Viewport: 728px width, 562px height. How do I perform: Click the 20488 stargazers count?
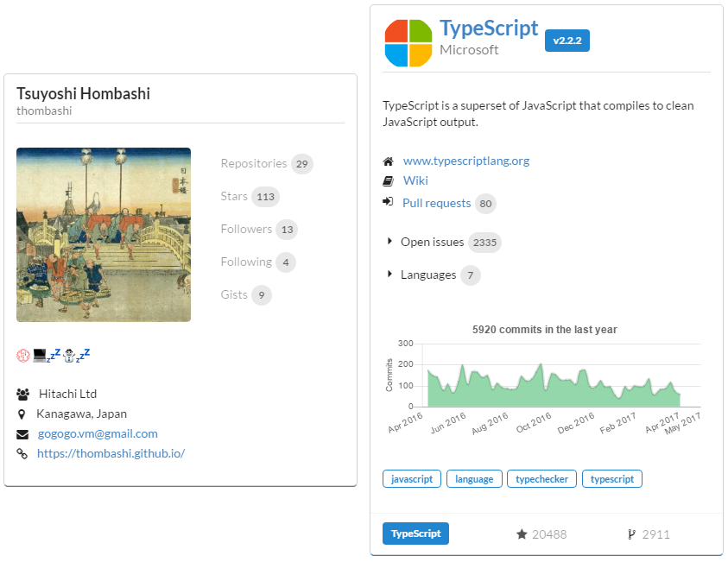click(549, 534)
